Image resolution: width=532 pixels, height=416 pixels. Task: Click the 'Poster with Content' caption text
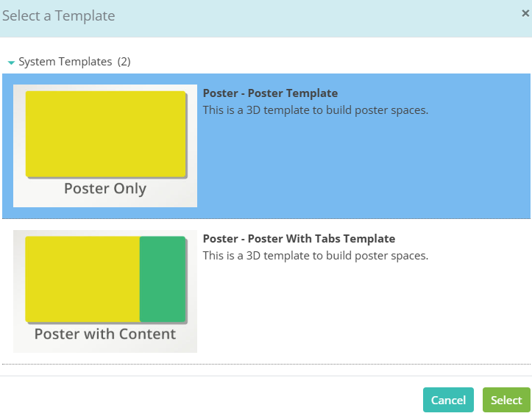point(105,334)
